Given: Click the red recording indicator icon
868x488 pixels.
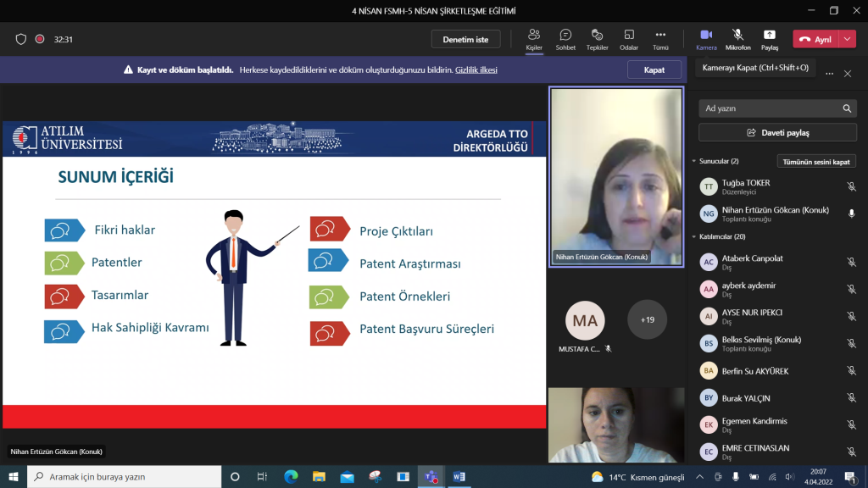Looking at the screenshot, I should (40, 39).
